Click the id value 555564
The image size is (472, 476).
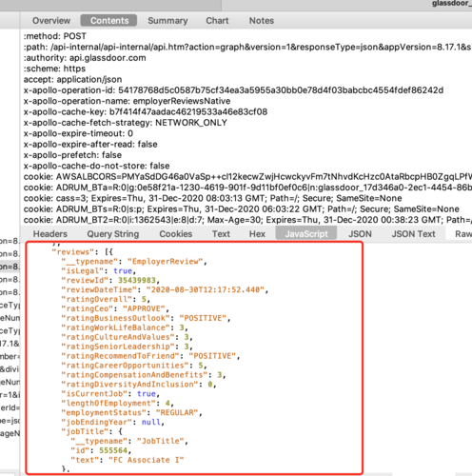(x=113, y=450)
